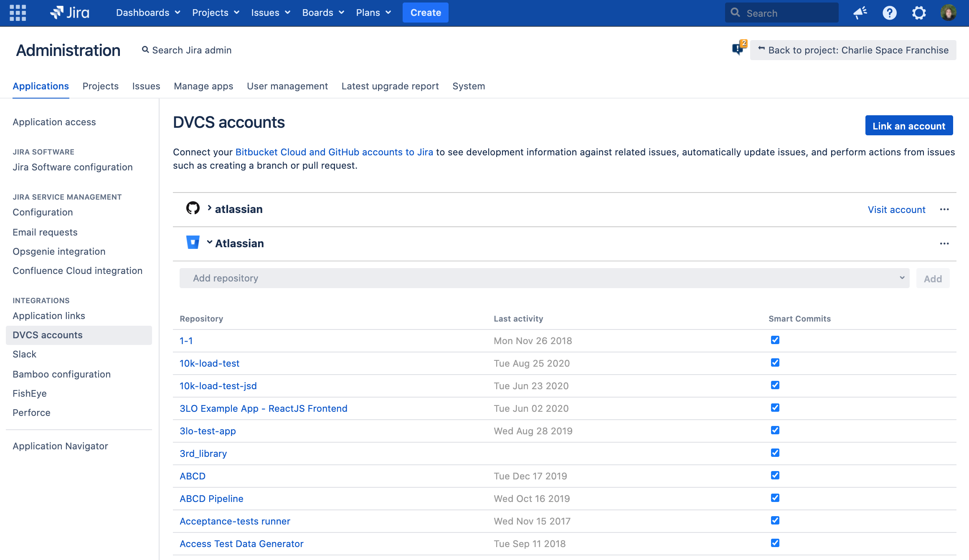Click the Visit account link
The image size is (969, 560).
pos(897,210)
